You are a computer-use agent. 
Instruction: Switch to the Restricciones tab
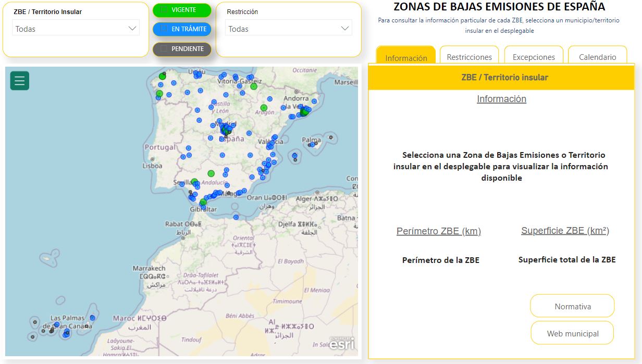click(x=469, y=57)
